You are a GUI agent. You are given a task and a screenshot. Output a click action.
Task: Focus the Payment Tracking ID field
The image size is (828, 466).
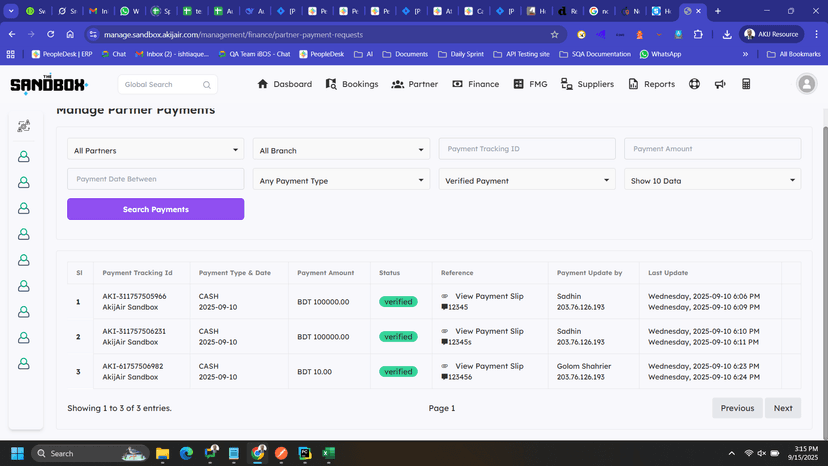pyautogui.click(x=526, y=149)
